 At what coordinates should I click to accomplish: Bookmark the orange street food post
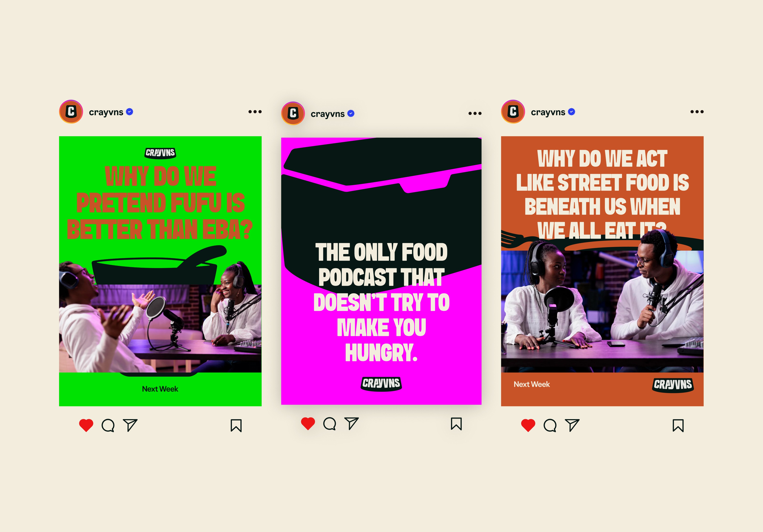[678, 425]
